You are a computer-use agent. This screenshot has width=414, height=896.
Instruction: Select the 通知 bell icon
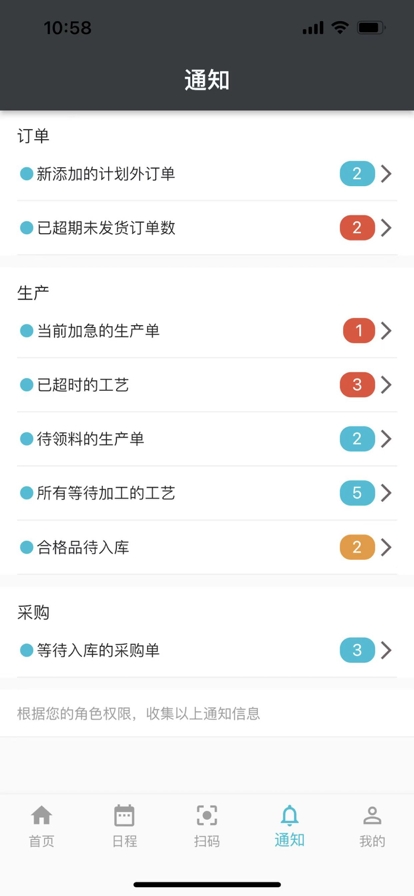(289, 815)
